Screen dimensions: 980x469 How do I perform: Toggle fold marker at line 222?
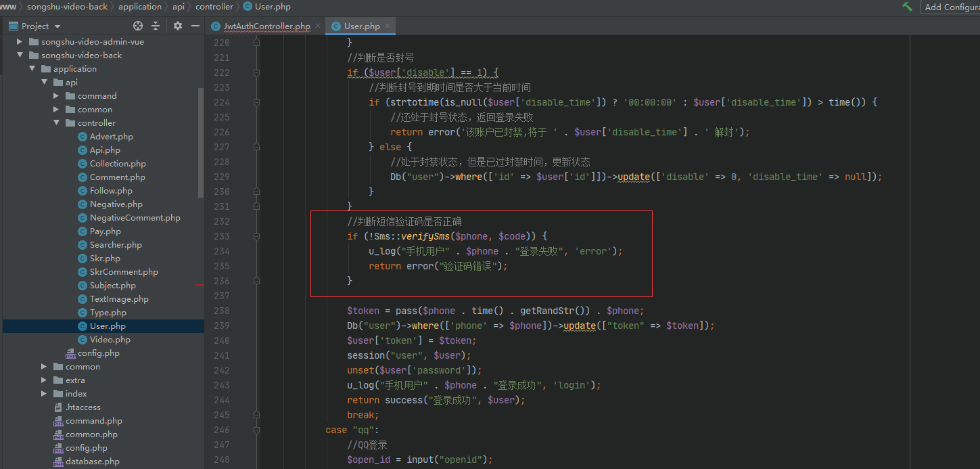(256, 72)
